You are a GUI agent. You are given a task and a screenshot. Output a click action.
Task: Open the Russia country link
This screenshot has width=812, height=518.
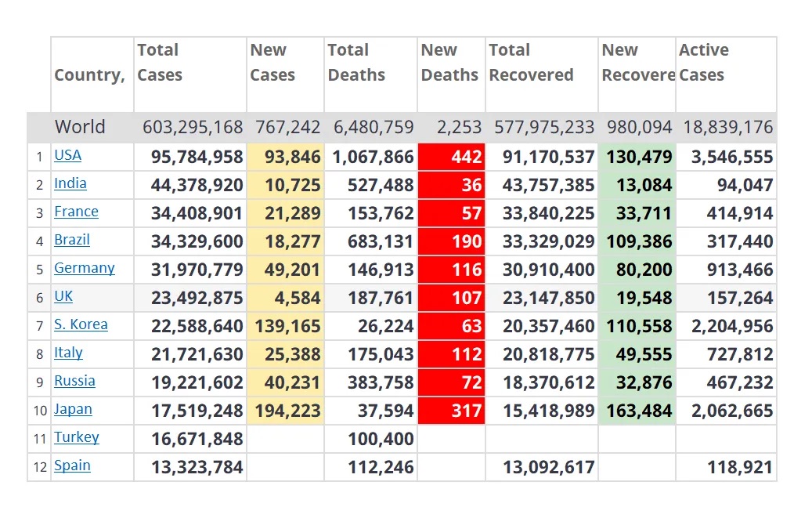coord(74,381)
